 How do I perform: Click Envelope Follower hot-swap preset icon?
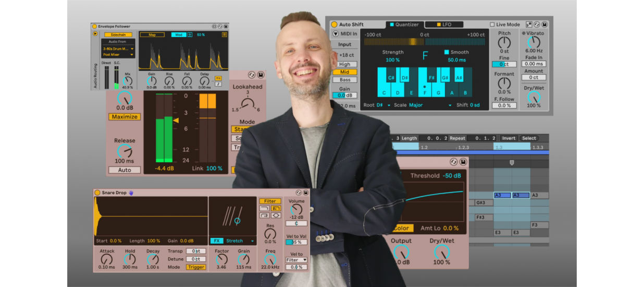tap(220, 26)
